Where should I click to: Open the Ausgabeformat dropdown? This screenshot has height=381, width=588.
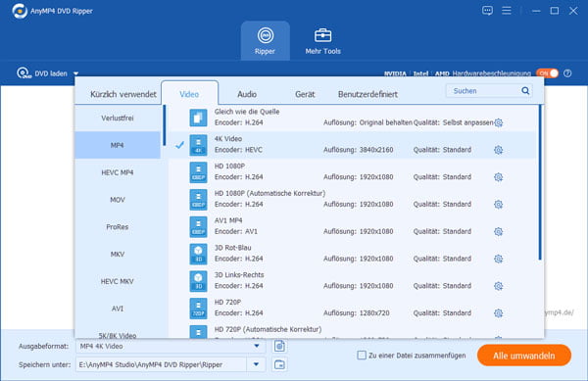[x=257, y=346]
